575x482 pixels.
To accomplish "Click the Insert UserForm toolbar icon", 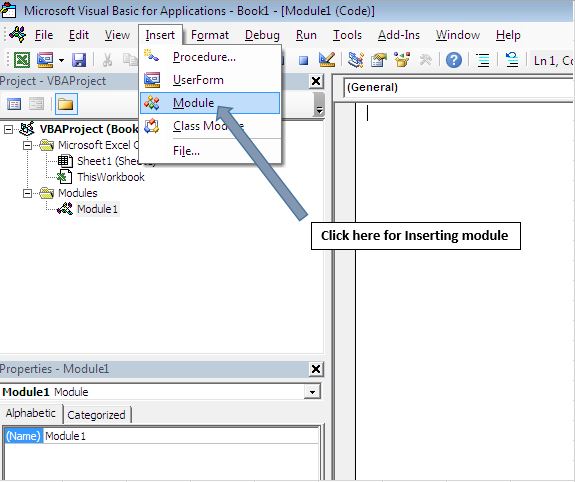I will click(x=45, y=59).
